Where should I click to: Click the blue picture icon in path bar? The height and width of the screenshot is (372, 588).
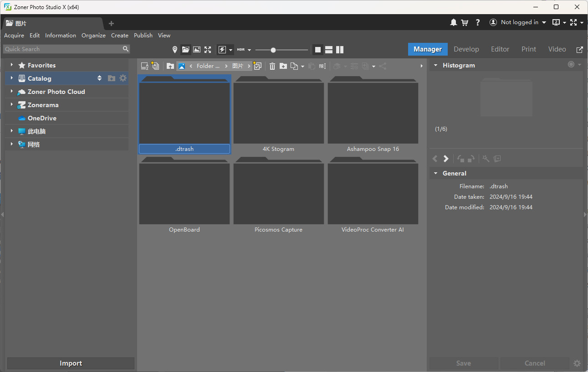pos(181,66)
